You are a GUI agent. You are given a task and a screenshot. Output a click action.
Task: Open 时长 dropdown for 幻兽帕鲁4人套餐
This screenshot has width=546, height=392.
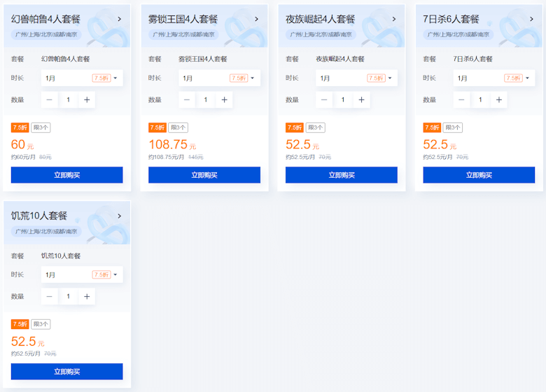click(x=82, y=78)
